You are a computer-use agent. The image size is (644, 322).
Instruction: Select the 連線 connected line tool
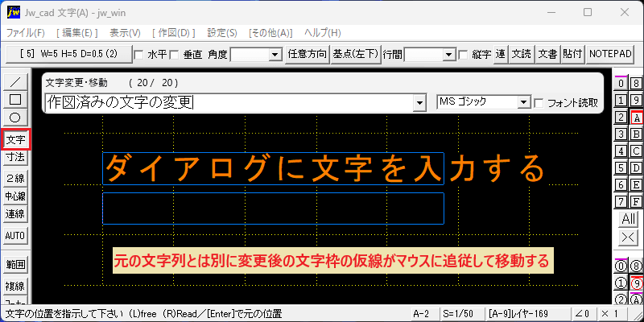pyautogui.click(x=15, y=214)
